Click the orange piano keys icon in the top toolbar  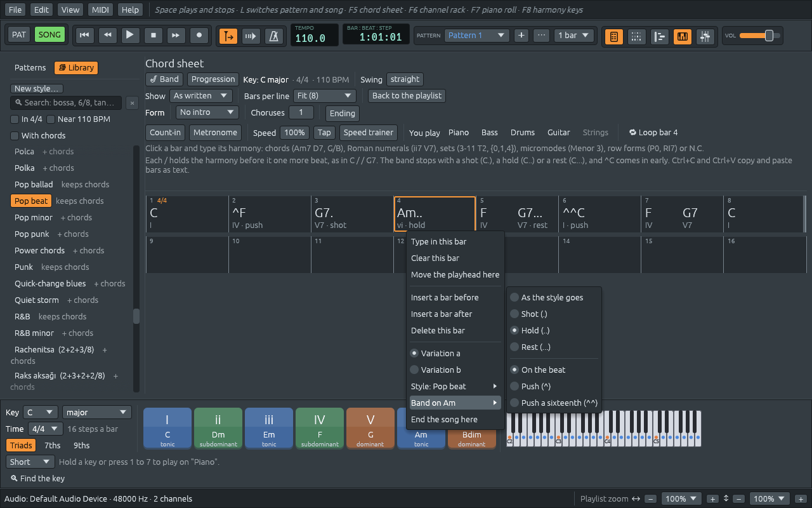(682, 36)
